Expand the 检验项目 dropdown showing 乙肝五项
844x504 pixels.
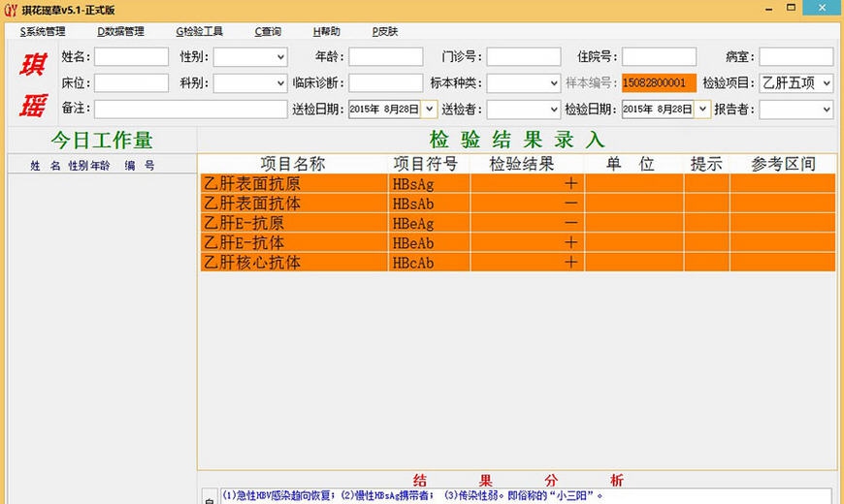(x=827, y=83)
